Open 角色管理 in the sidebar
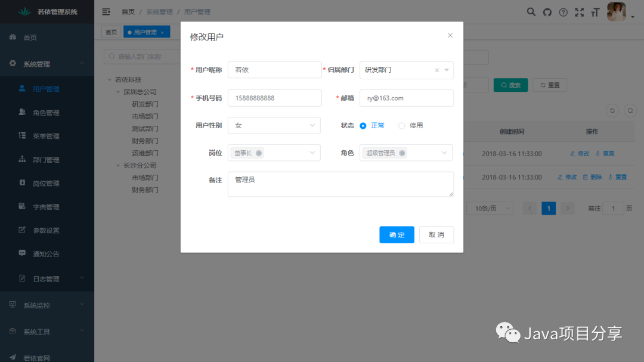This screenshot has width=644, height=362. (46, 113)
